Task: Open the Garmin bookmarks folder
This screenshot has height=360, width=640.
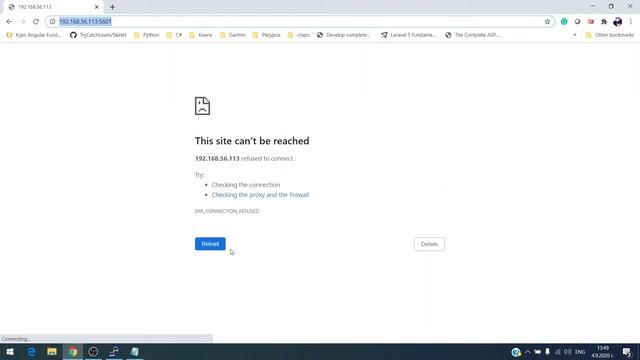Action: coord(233,35)
